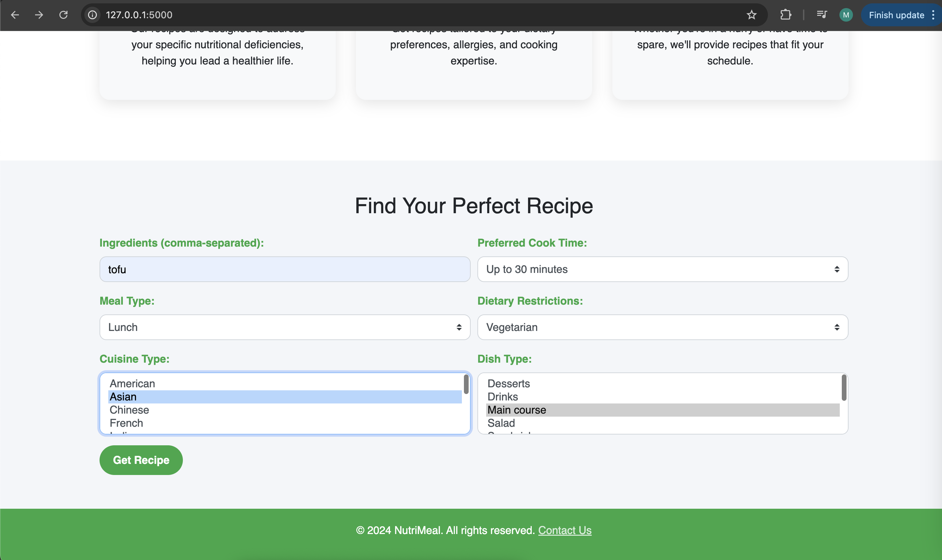Select French cuisine option
The height and width of the screenshot is (560, 942).
[127, 423]
